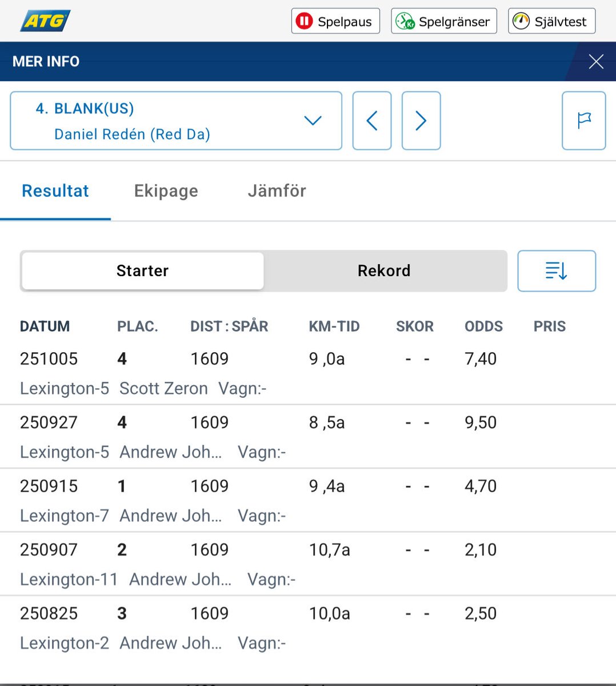The width and height of the screenshot is (616, 686).
Task: Switch to the Ekipage tab
Action: point(166,191)
